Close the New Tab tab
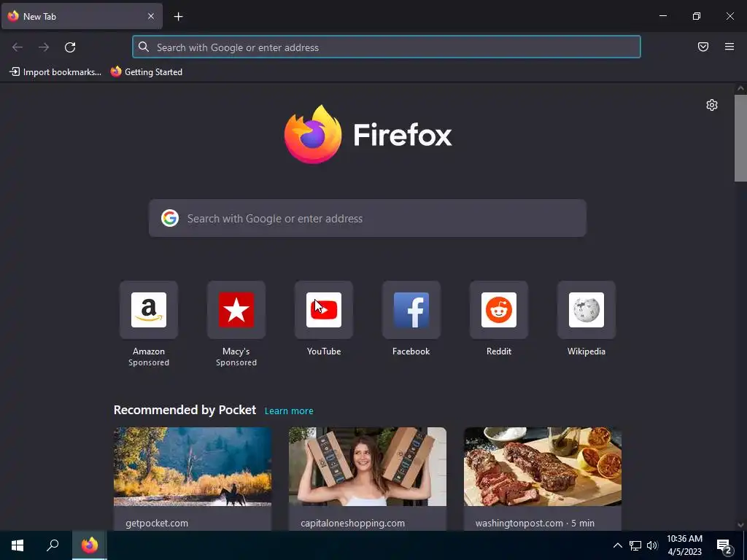This screenshot has height=560, width=747. [151, 16]
